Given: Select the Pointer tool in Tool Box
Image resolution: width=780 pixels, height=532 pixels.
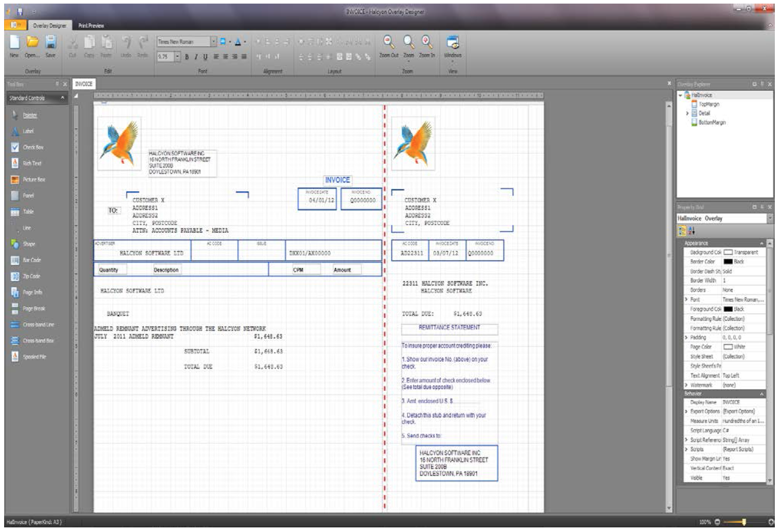Looking at the screenshot, I should (x=26, y=116).
